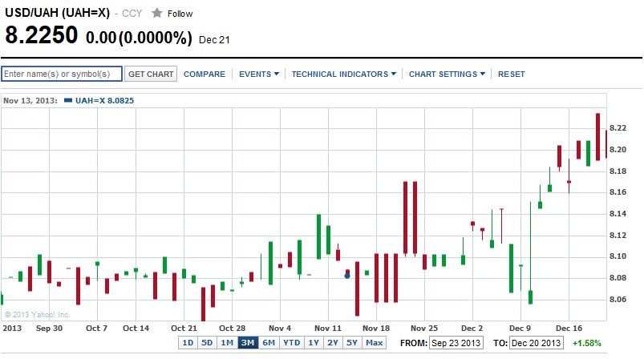Click the Nov 25 axis label
The height and width of the screenshot is (359, 644).
pos(424,329)
